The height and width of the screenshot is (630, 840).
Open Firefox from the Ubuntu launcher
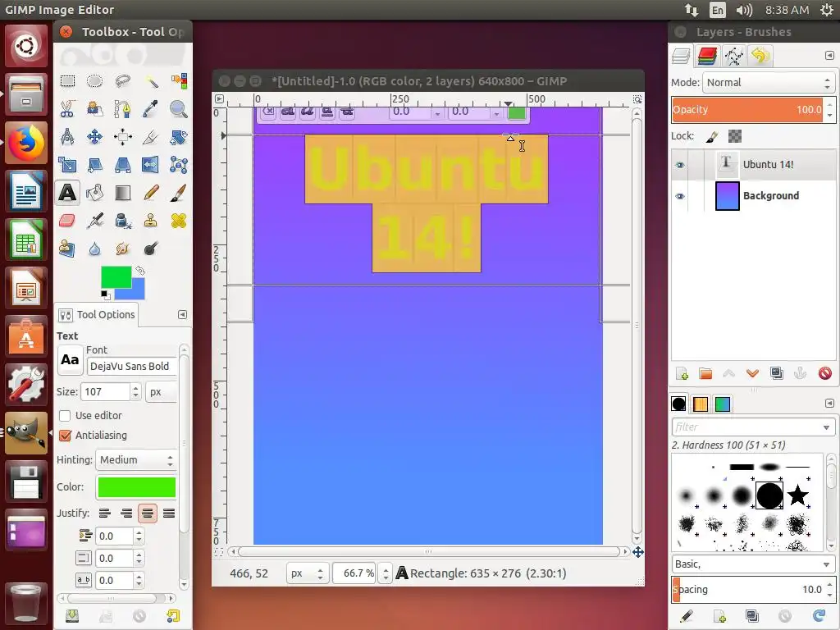tap(26, 144)
